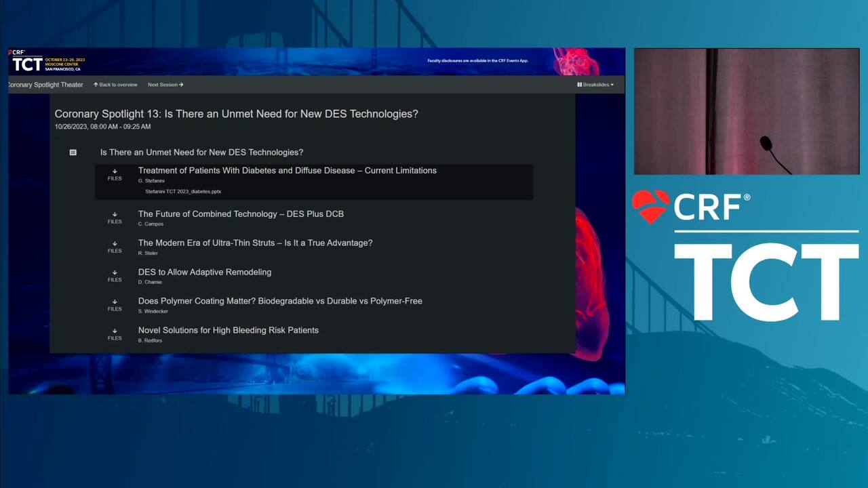
Task: Download files for Does Polymer Coating Matter
Action: 115,306
